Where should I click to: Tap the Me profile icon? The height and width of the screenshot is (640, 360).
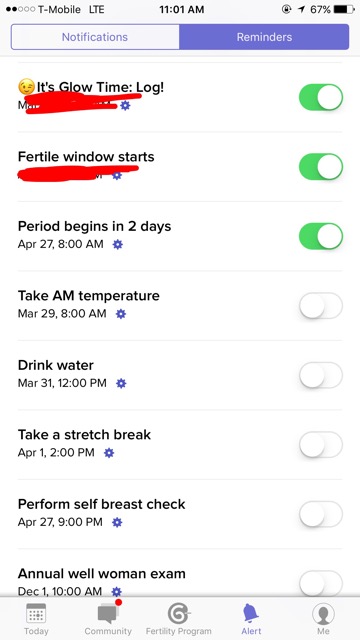[323, 613]
